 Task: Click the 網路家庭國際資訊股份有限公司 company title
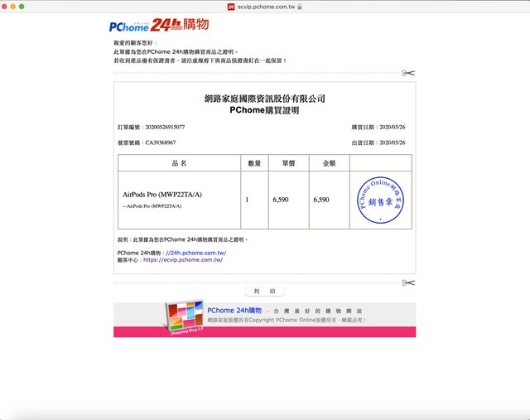(x=265, y=99)
